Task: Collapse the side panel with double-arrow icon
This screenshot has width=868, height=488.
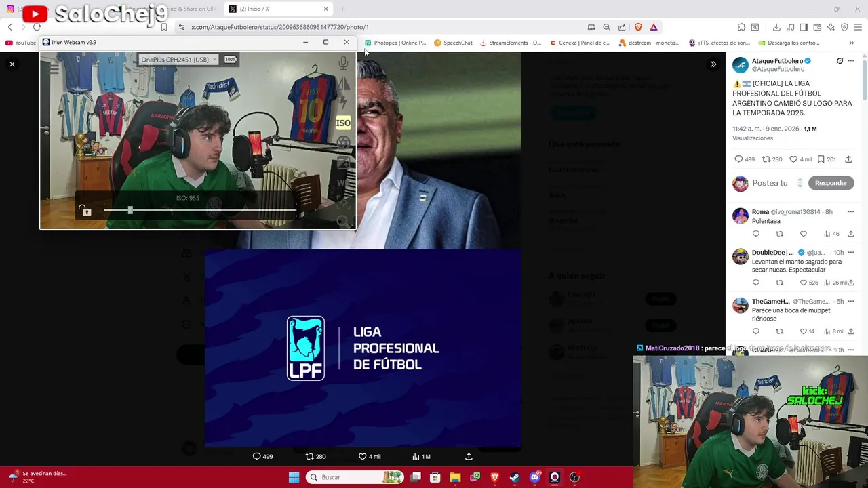Action: point(713,64)
